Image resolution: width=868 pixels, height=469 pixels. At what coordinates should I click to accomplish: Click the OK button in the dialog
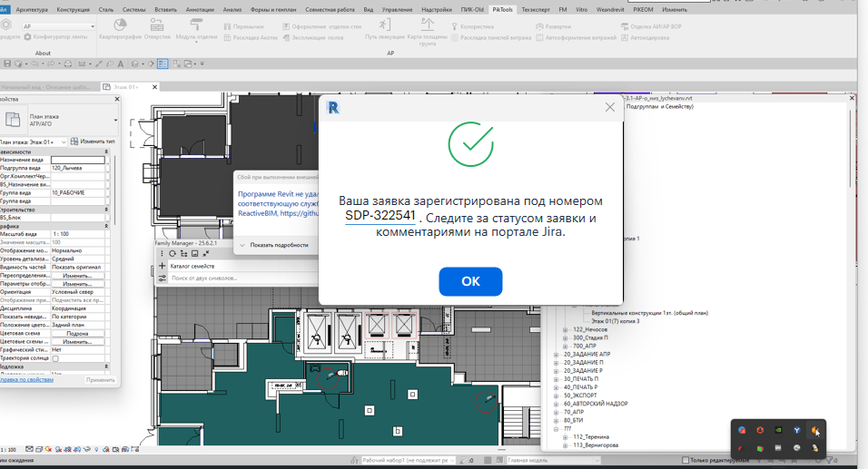pyautogui.click(x=470, y=281)
